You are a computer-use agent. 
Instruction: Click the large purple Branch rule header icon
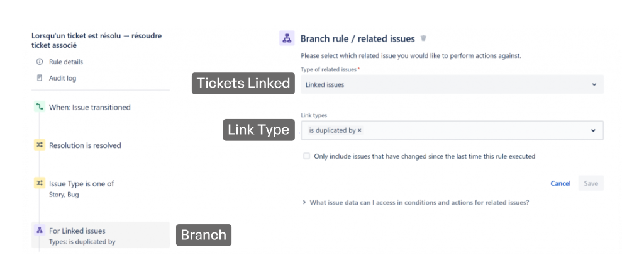pos(287,38)
